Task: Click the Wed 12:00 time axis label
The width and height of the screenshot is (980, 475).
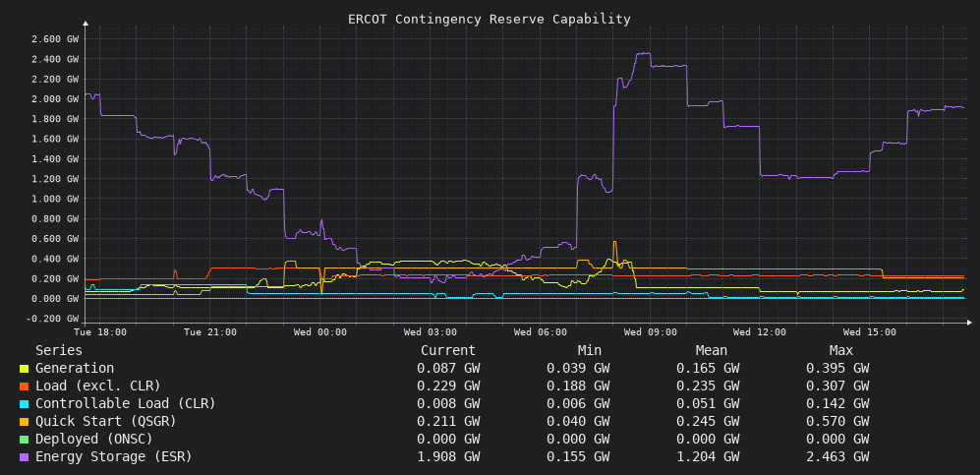Action: pos(760,331)
